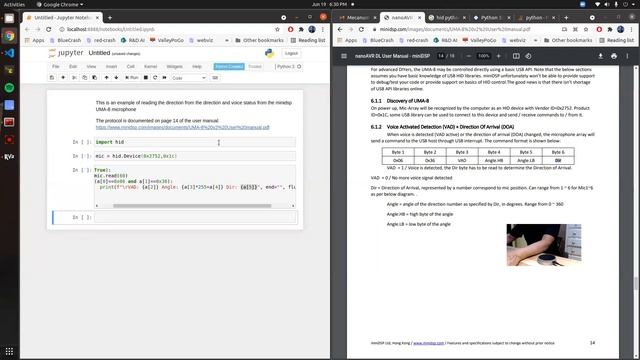Rename the notebook by clicking the Untitled title
This screenshot has height=360, width=640.
[x=99, y=53]
